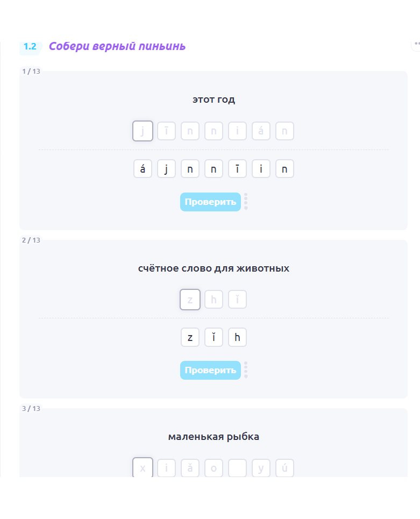The width and height of the screenshot is (420, 519).
Task: Select the "ī" macron tile in этот год bank
Action: coord(237,169)
